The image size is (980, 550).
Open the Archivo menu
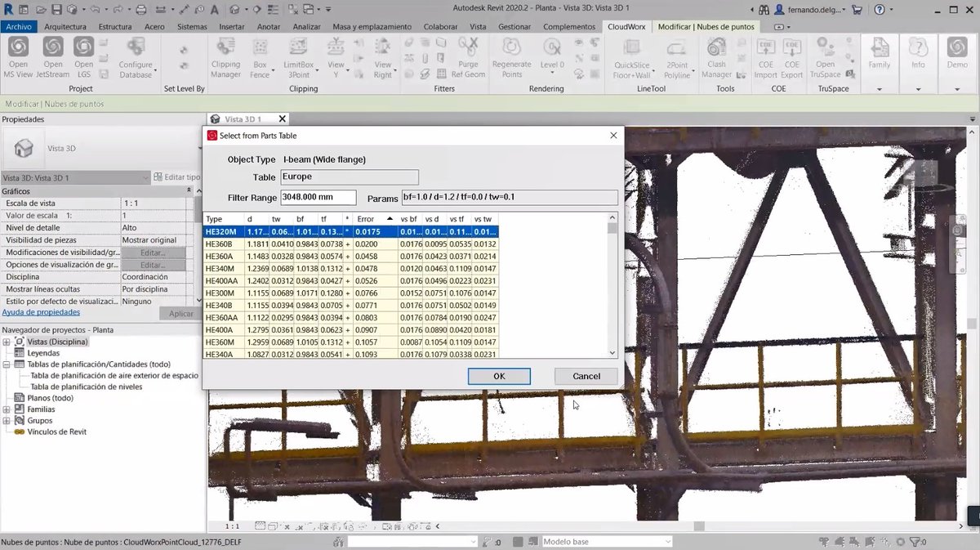tap(18, 26)
